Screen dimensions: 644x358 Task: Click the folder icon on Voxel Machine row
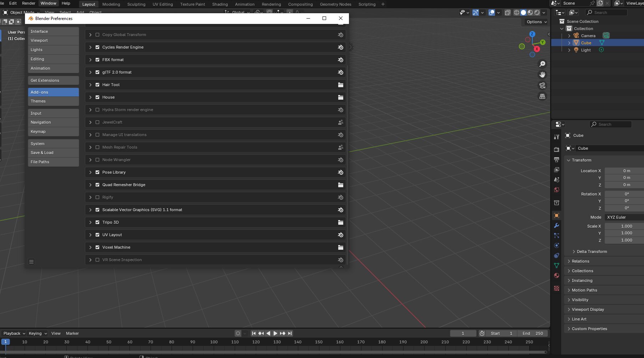(x=340, y=247)
